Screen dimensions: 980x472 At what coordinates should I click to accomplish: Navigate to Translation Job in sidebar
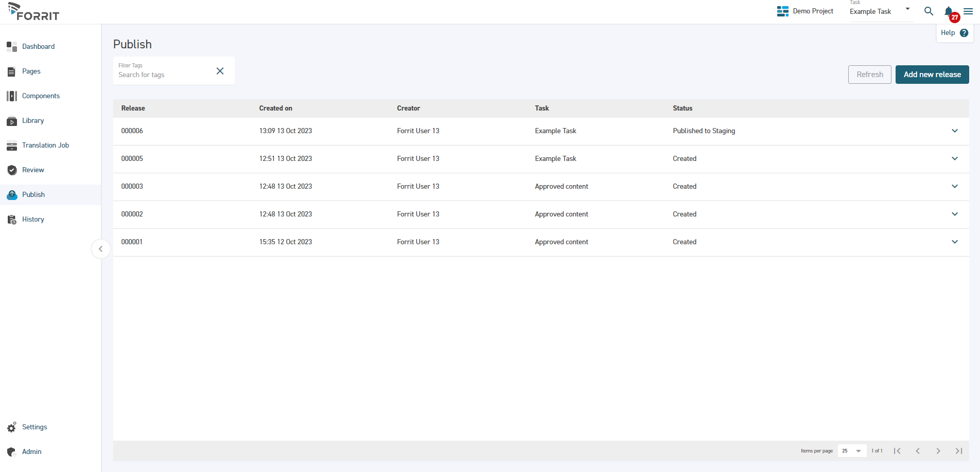coord(45,146)
